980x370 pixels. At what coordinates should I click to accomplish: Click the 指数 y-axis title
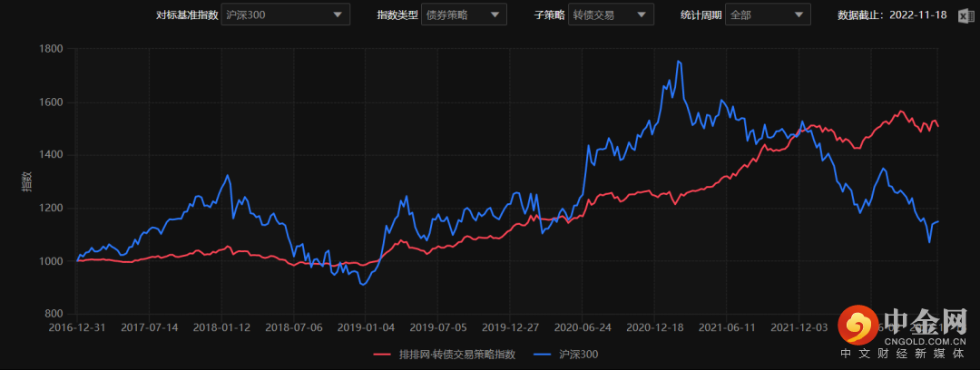click(x=27, y=181)
